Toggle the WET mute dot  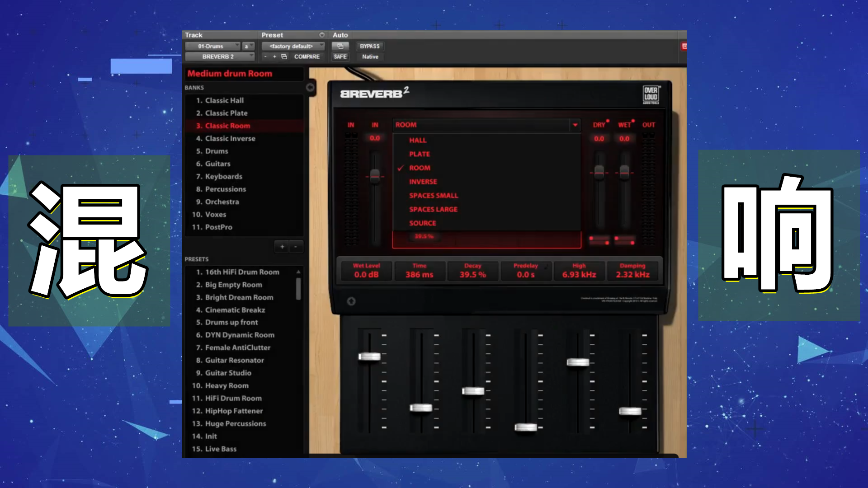pos(633,121)
